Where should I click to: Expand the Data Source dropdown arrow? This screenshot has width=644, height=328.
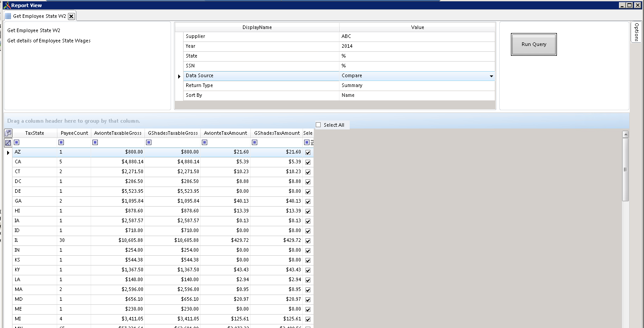click(491, 76)
